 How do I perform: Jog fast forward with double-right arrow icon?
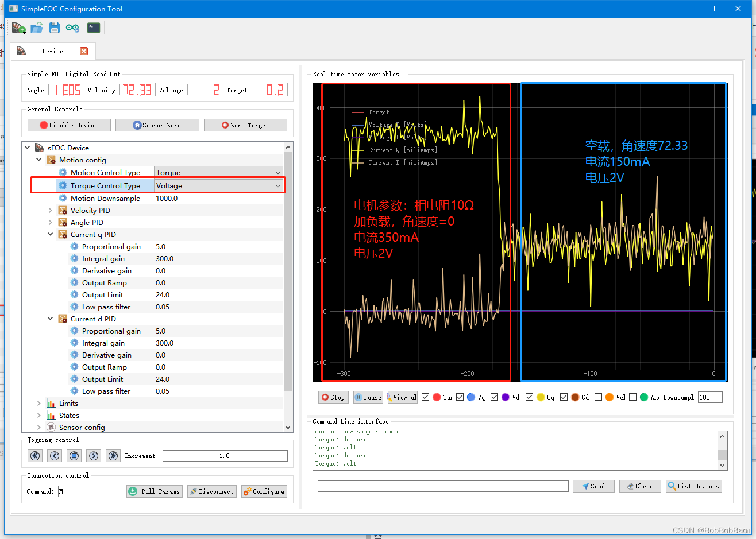click(x=113, y=456)
